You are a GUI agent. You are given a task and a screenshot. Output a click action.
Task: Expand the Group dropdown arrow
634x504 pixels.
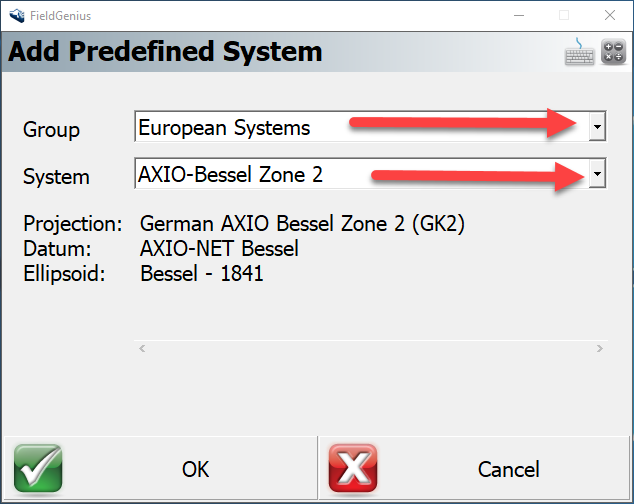597,127
